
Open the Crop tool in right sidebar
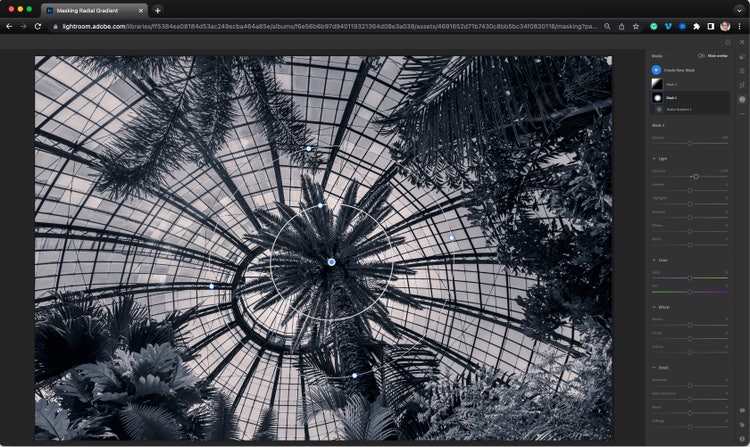[742, 85]
